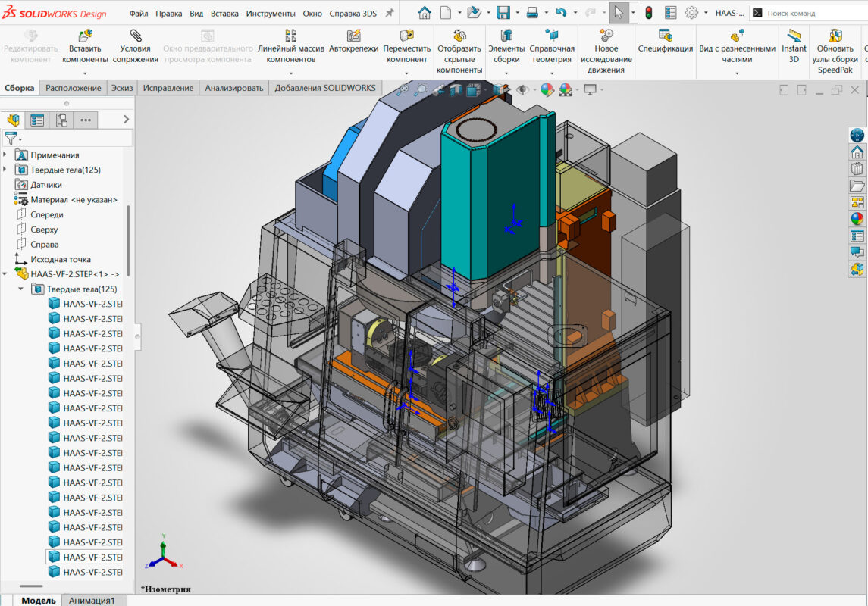Viewport: 868px width, 606px height.
Task: Switch to the Эскиз ribbon tab
Action: 122,88
